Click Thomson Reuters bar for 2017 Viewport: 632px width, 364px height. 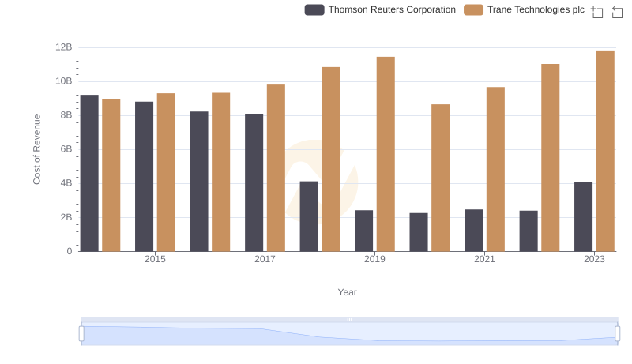coord(254,183)
